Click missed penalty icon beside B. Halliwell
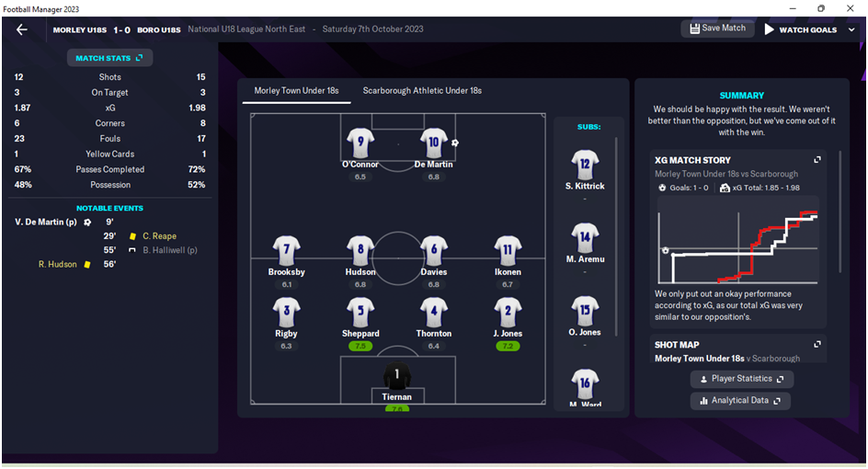Viewport: 868px width, 469px height. (x=132, y=250)
